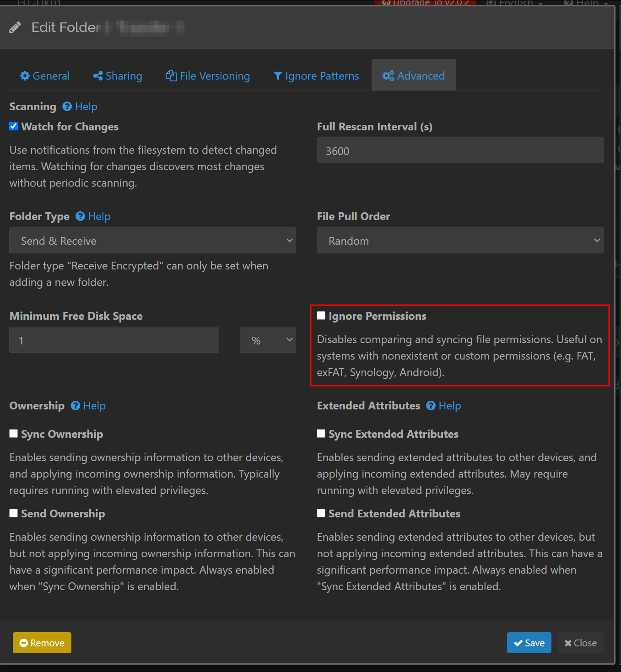The height and width of the screenshot is (672, 621).
Task: Disable the Watch for Changes checkbox
Action: [x=14, y=126]
